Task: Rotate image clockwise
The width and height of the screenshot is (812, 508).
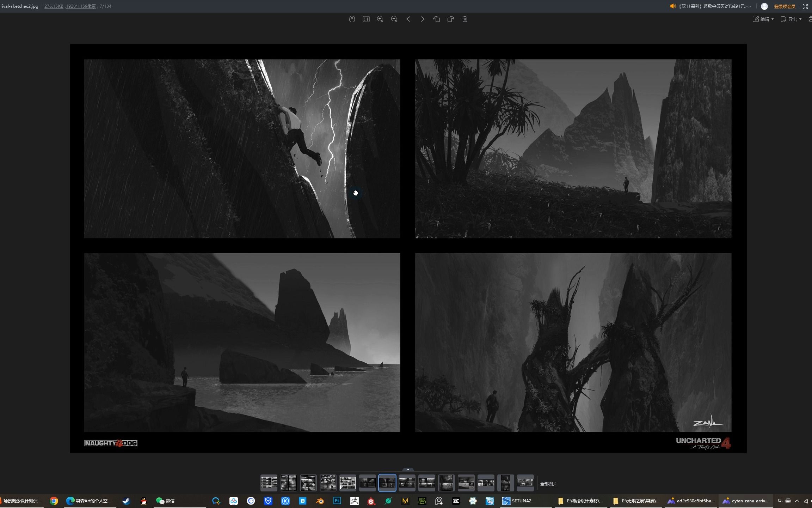Action: coord(450,19)
